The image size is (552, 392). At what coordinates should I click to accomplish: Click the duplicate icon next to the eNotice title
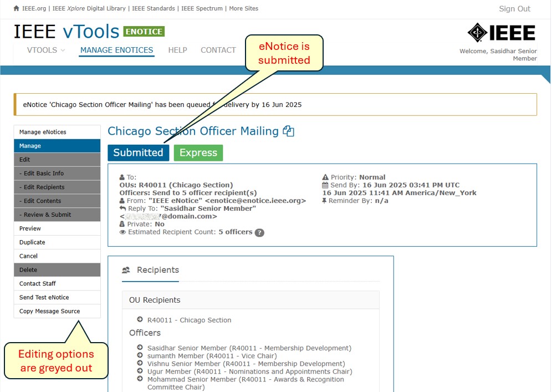coord(288,131)
